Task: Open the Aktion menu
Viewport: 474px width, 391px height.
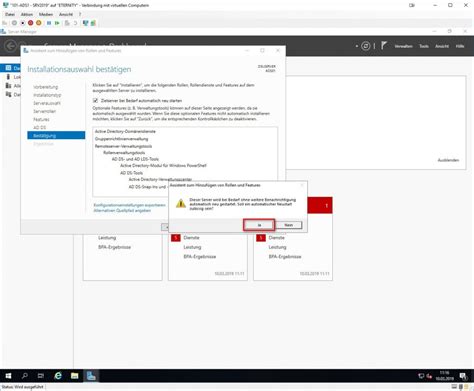Action: (x=27, y=14)
